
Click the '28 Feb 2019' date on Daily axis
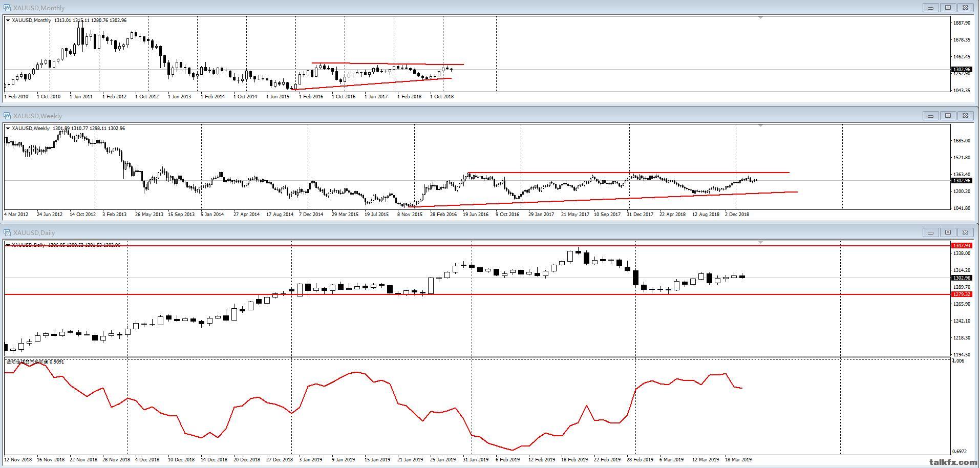[640, 459]
